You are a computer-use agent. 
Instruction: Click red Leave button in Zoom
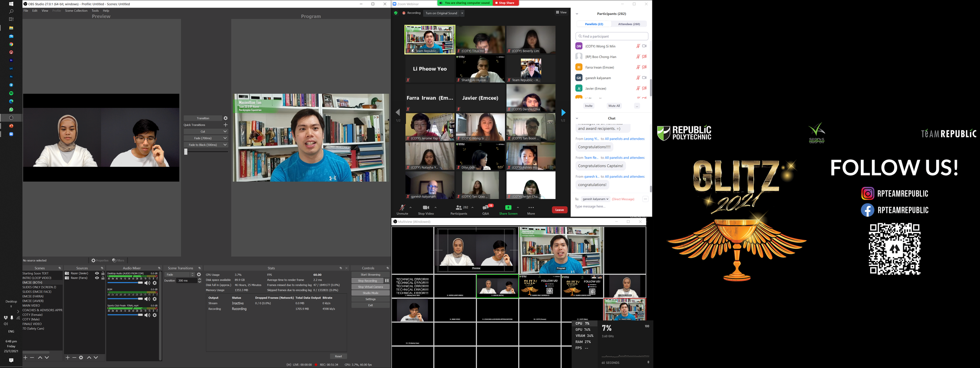[559, 210]
